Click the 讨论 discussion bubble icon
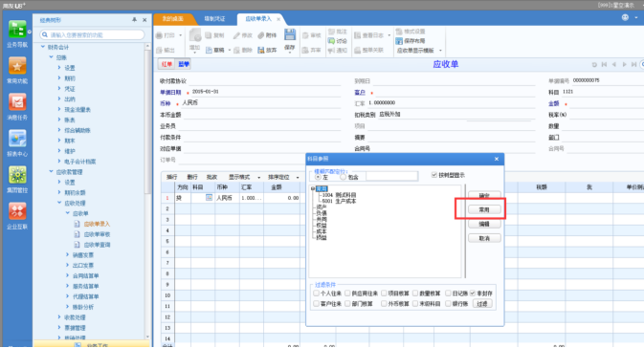The image size is (644, 348). pos(331,40)
